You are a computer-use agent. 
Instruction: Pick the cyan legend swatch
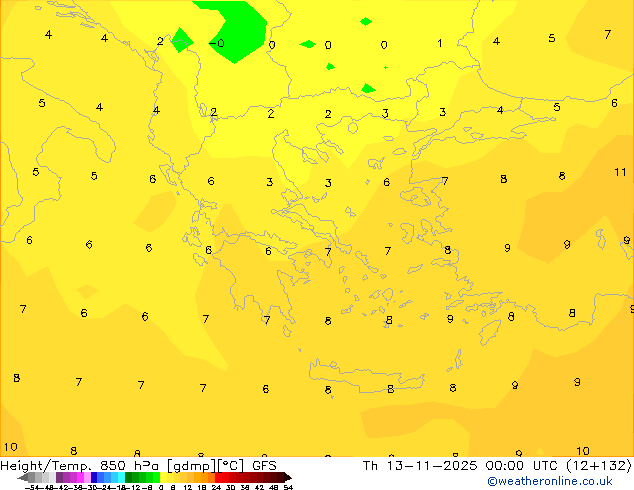[x=121, y=477]
